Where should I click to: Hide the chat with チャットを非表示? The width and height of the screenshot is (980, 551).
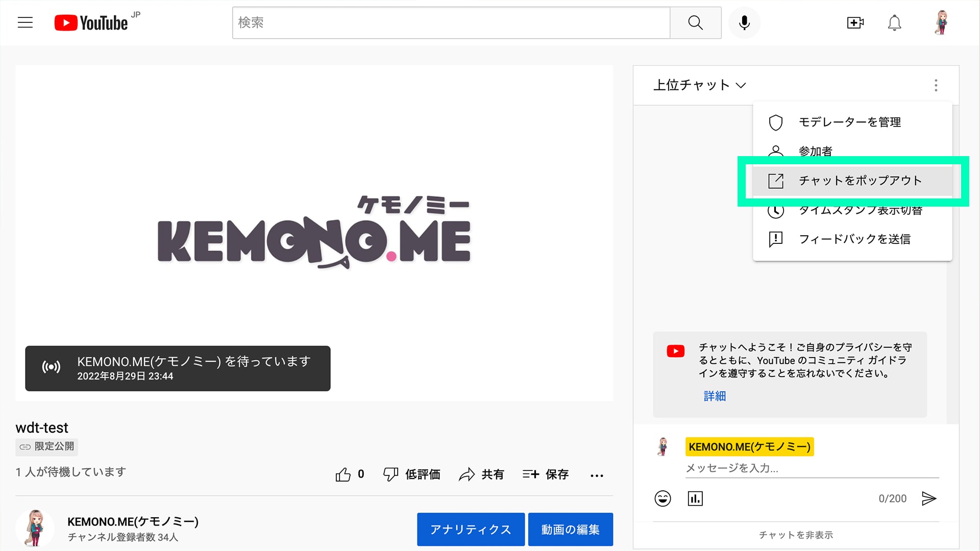pyautogui.click(x=796, y=535)
